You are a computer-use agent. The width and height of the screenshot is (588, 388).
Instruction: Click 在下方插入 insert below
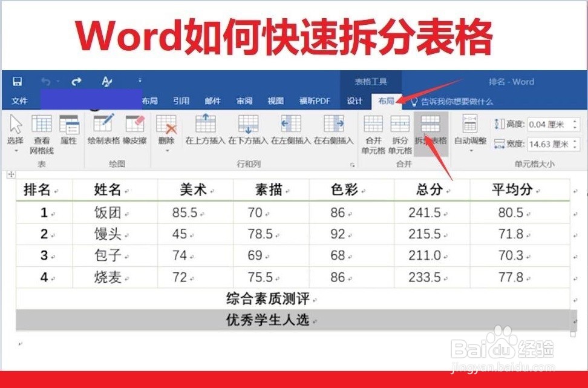click(248, 130)
